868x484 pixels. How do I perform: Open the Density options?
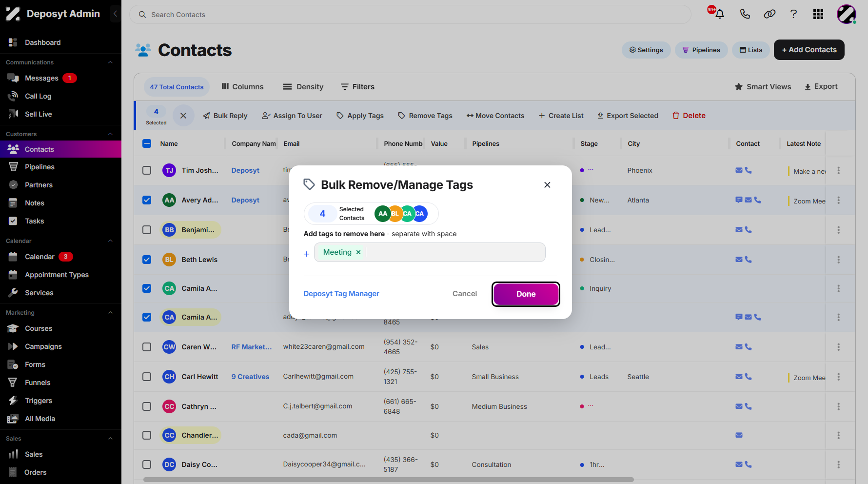pyautogui.click(x=303, y=87)
